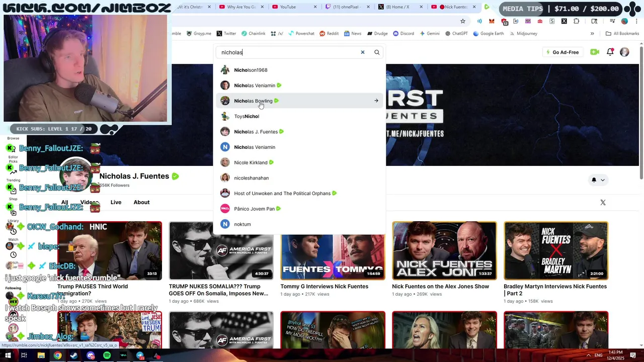Show hidden bookmarks with the chevron
Image resolution: width=644 pixels, height=362 pixels.
592,34
